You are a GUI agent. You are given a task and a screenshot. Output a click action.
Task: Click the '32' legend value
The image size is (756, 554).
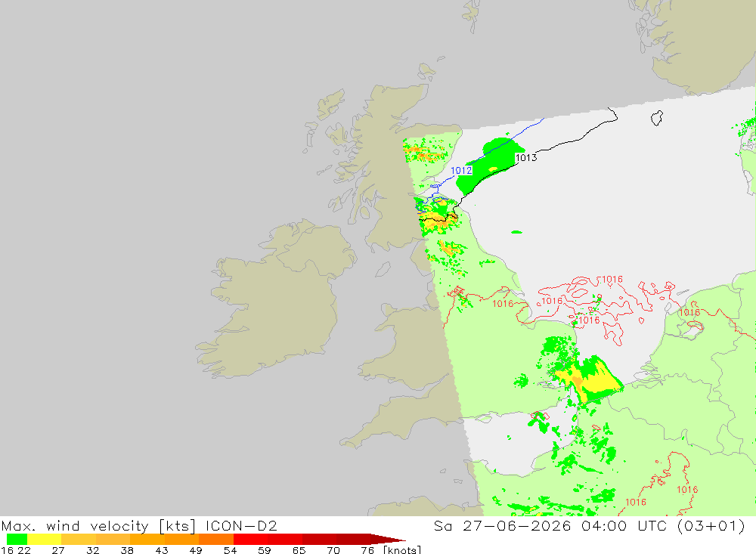[x=92, y=550]
